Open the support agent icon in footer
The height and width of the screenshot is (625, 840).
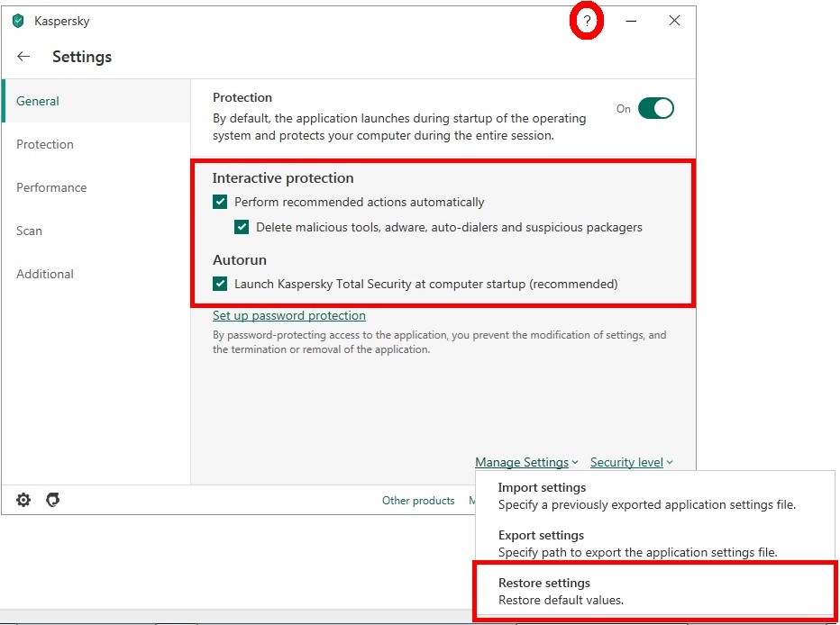(52, 500)
